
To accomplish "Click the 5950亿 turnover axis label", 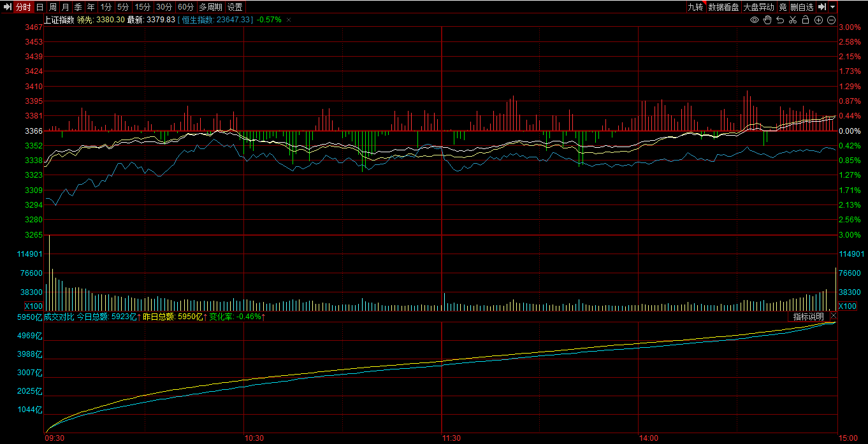I will tap(29, 317).
